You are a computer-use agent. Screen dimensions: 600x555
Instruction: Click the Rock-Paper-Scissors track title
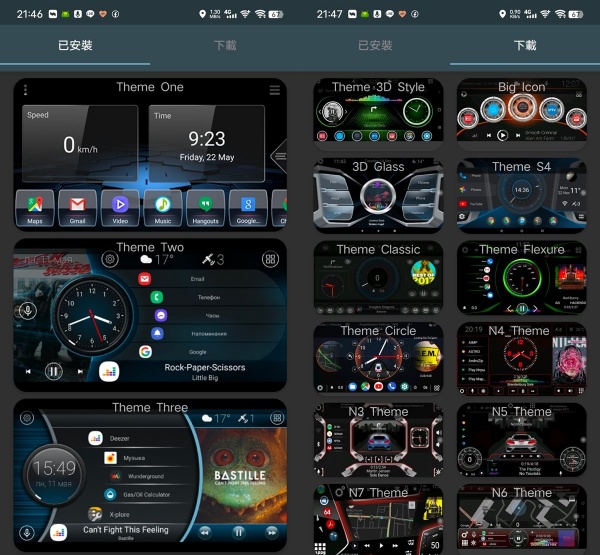(x=205, y=367)
